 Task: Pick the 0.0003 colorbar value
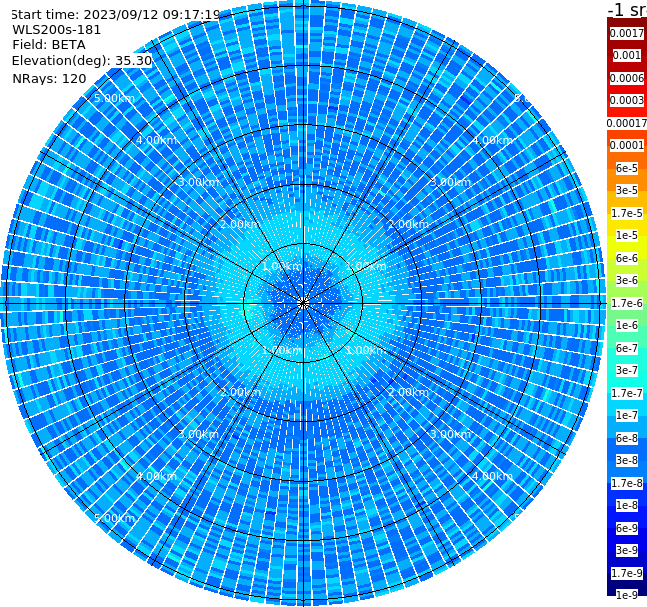coord(627,100)
